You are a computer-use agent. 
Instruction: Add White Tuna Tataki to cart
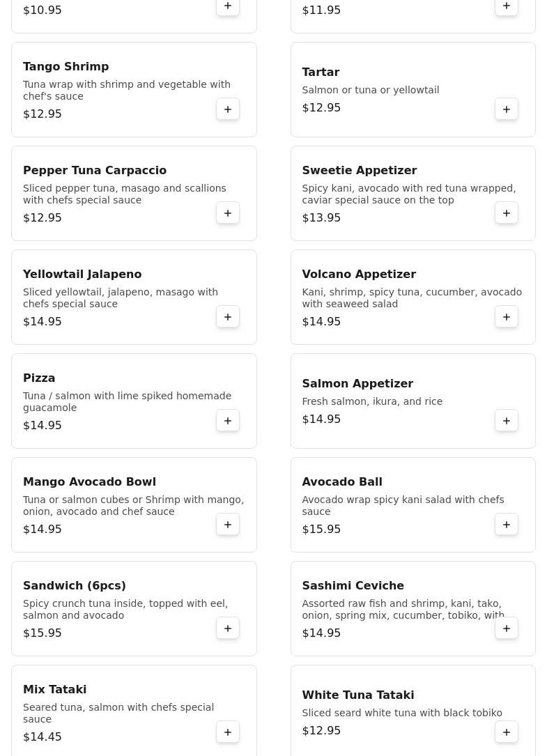coord(507,732)
